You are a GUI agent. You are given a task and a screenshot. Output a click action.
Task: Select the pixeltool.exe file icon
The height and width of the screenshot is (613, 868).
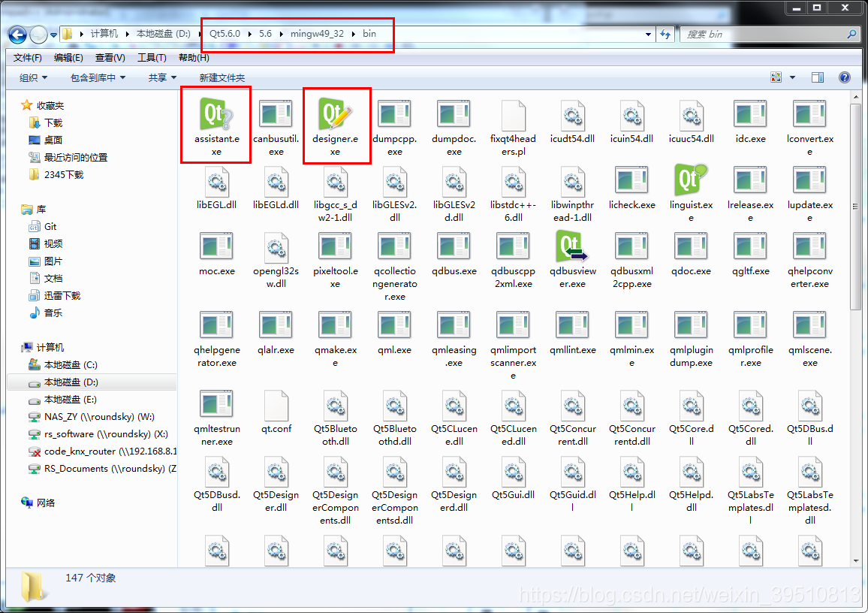pyautogui.click(x=335, y=246)
